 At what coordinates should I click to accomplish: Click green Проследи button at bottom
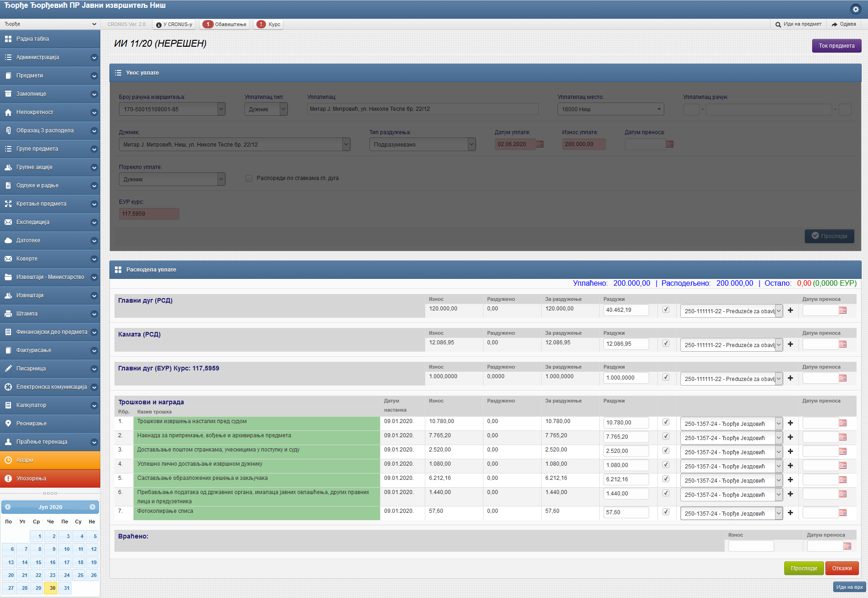803,568
